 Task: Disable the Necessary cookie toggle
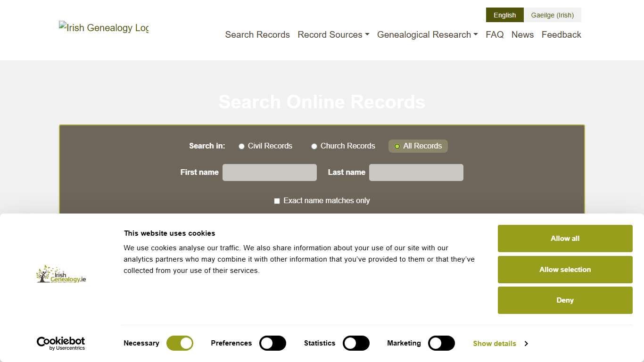point(180,343)
